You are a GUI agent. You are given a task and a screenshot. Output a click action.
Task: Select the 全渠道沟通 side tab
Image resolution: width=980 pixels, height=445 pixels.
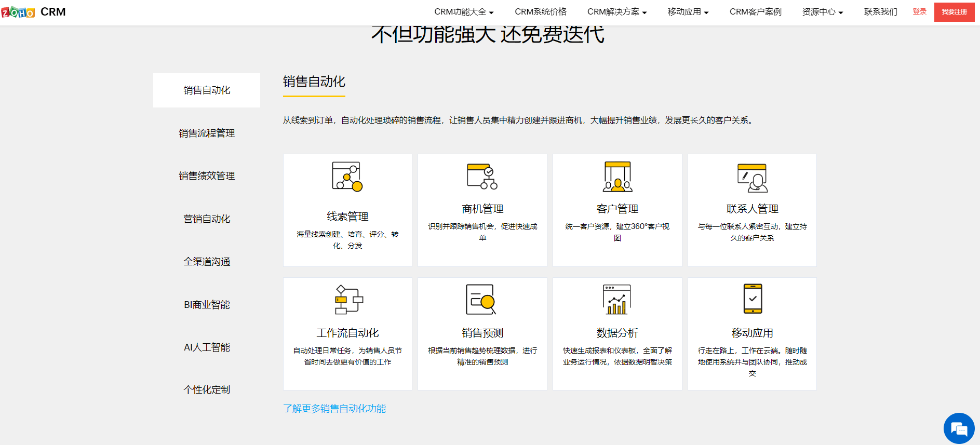coord(207,262)
